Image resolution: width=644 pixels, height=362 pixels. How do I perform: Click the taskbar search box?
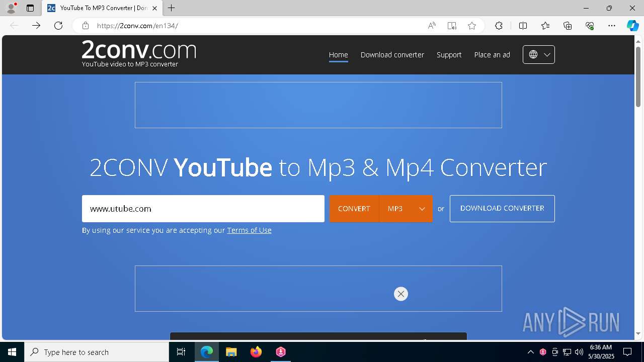(97, 352)
